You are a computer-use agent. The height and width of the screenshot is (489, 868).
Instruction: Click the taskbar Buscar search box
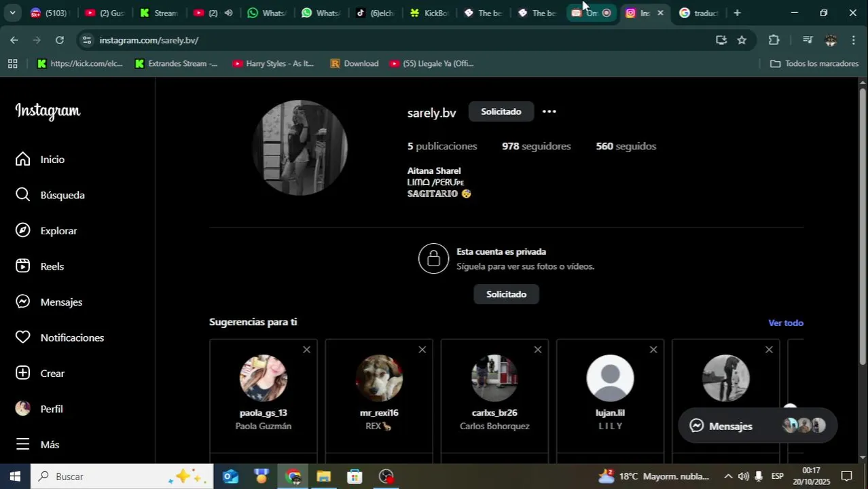coord(122,476)
